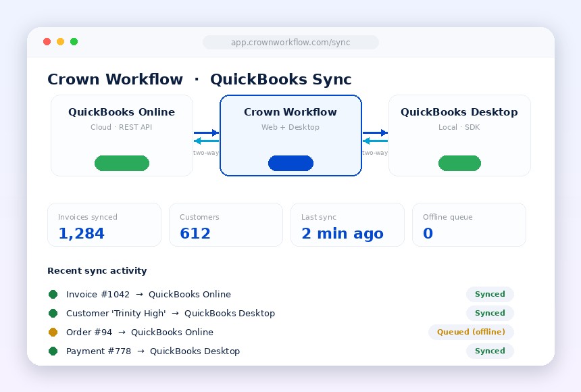Select the Synced badge for Customer 'Trinity High'

pyautogui.click(x=490, y=313)
